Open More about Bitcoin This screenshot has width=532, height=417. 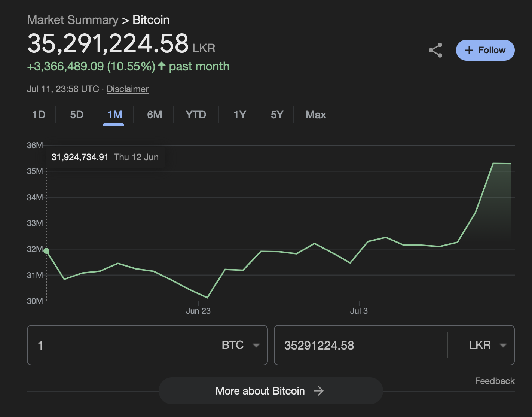coord(271,391)
